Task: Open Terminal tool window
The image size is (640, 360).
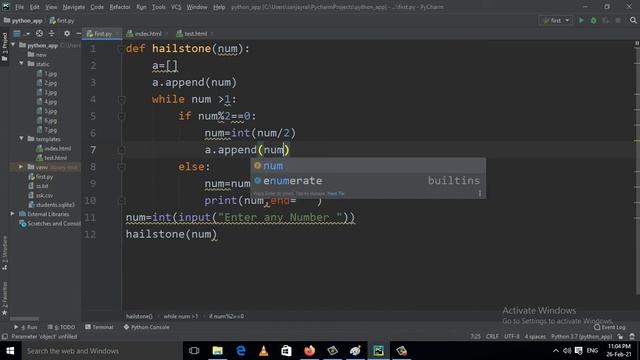Action: tap(99, 327)
